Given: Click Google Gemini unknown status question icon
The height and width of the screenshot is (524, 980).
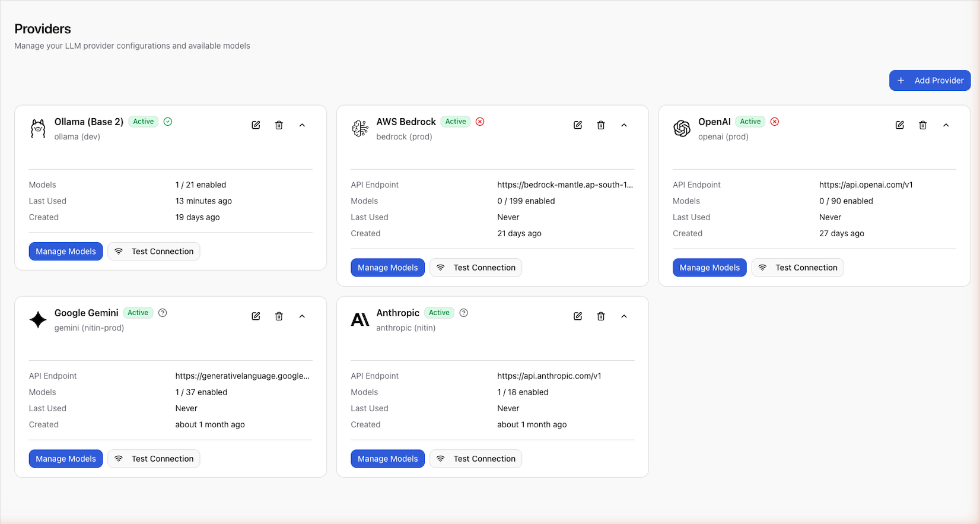Looking at the screenshot, I should coord(163,313).
